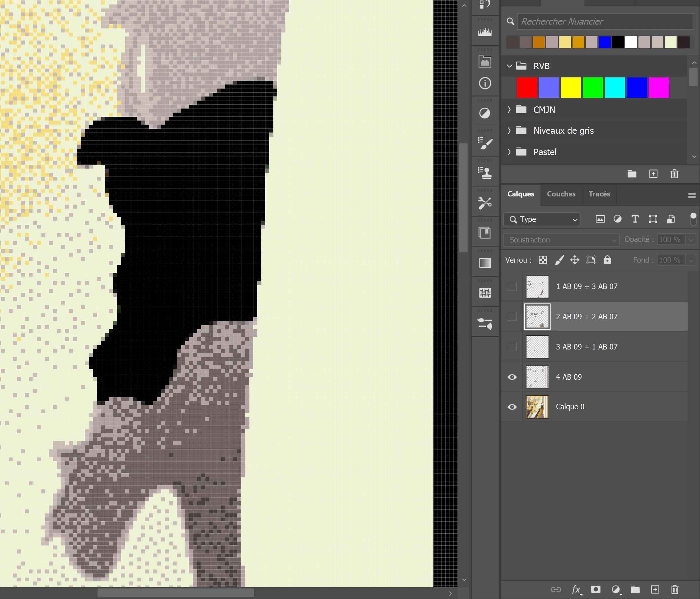This screenshot has width=700, height=599.
Task: Open the Histogram panel icon
Action: click(x=485, y=33)
